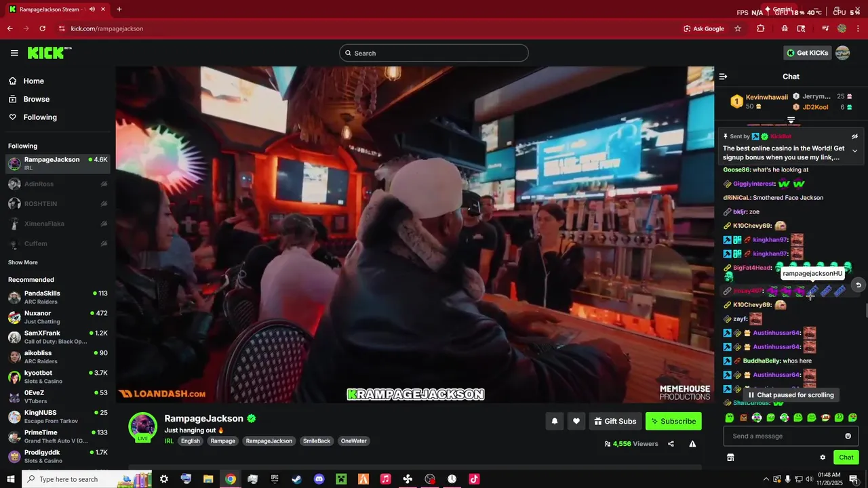Collapse the chat panel arrow icon
The image size is (868, 488).
(x=723, y=77)
